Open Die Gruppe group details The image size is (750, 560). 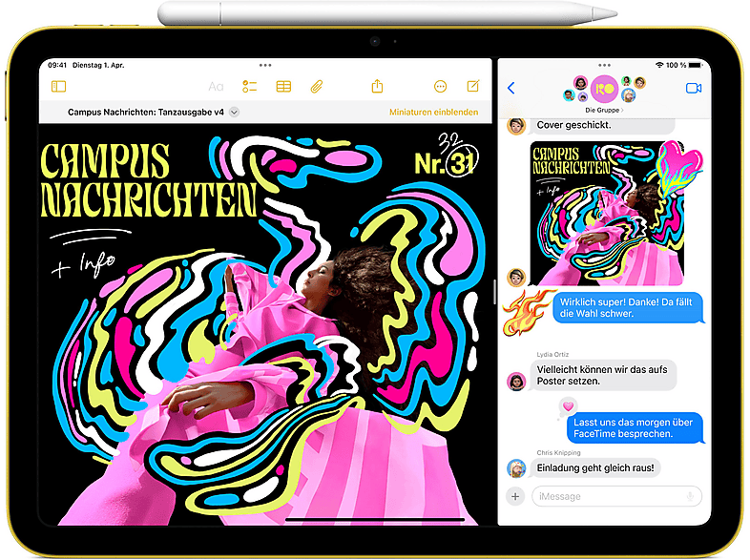[x=602, y=110]
